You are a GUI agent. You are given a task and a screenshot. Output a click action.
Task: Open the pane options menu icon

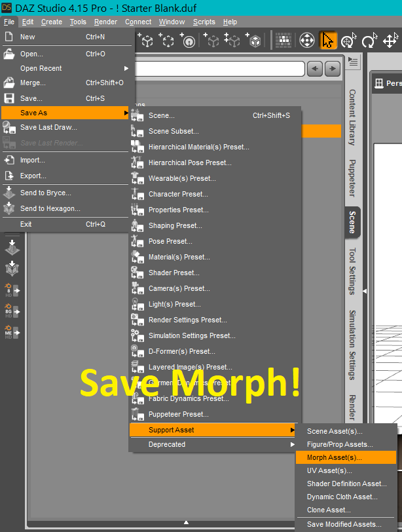coord(353,62)
